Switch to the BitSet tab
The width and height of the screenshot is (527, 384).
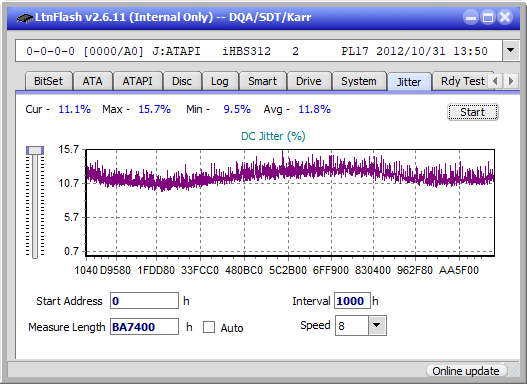tap(48, 81)
